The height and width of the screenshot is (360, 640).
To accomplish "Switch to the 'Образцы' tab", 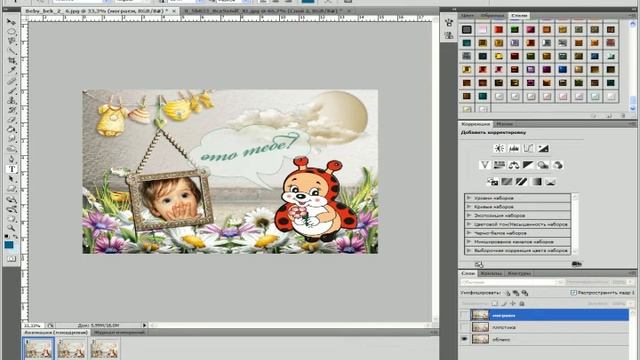I will pyautogui.click(x=492, y=16).
